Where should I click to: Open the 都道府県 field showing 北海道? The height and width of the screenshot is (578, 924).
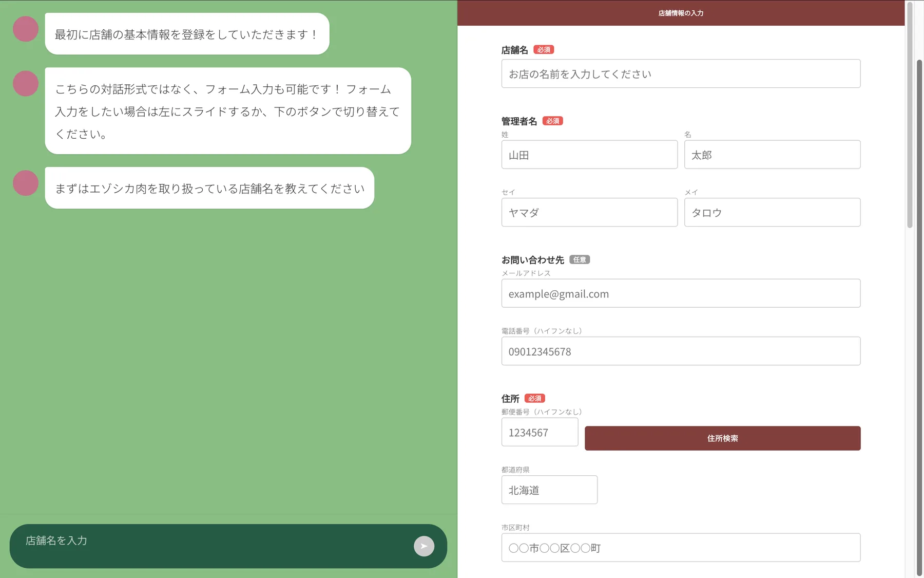[x=549, y=490]
